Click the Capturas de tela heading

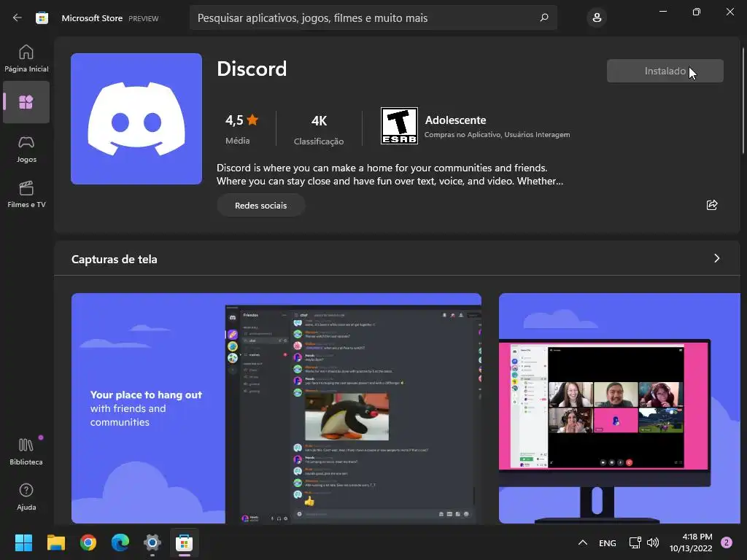(115, 259)
